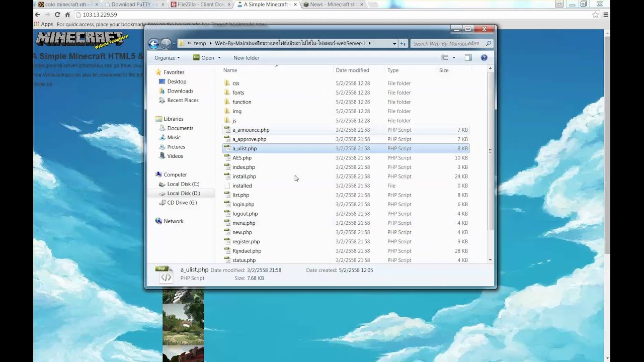
Task: Open the Explorer help icon
Action: tap(484, 58)
